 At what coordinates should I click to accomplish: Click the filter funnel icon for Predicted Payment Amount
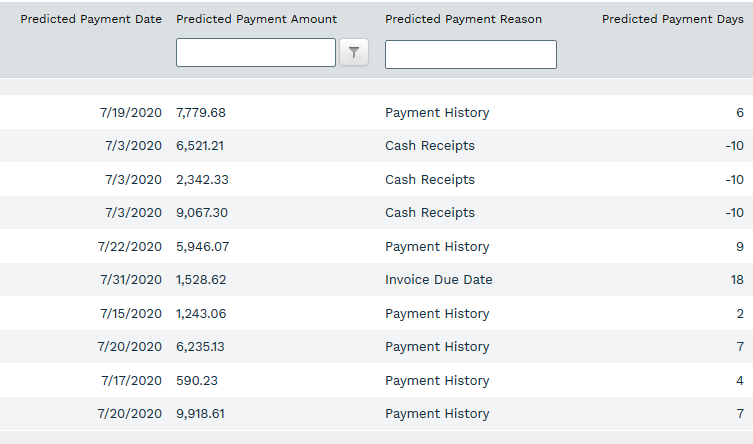354,53
